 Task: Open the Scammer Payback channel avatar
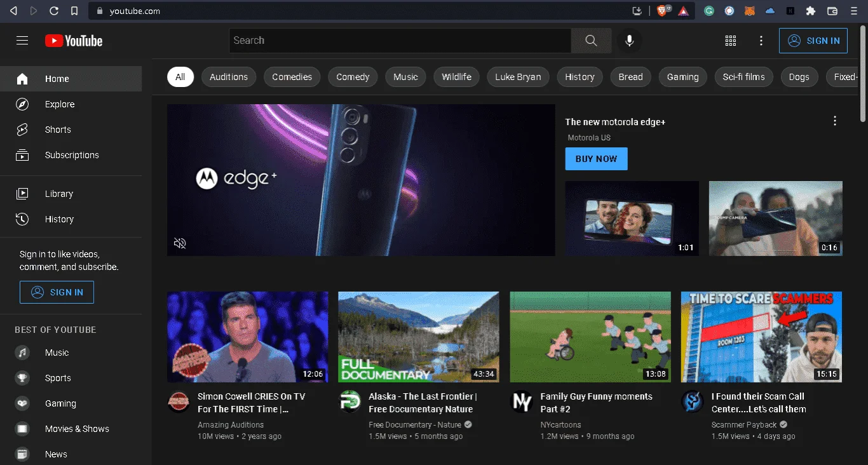pyautogui.click(x=693, y=401)
